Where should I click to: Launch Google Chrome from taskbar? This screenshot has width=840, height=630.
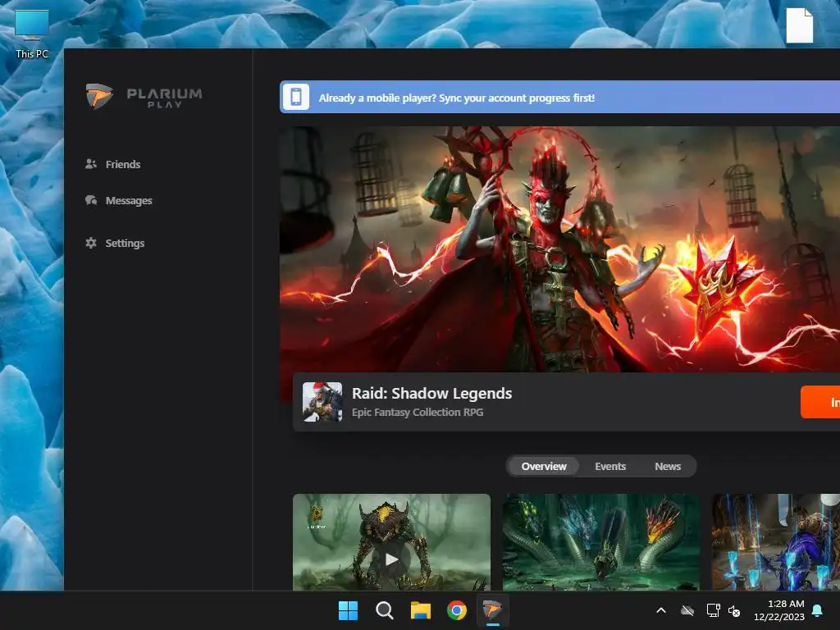[x=456, y=610]
